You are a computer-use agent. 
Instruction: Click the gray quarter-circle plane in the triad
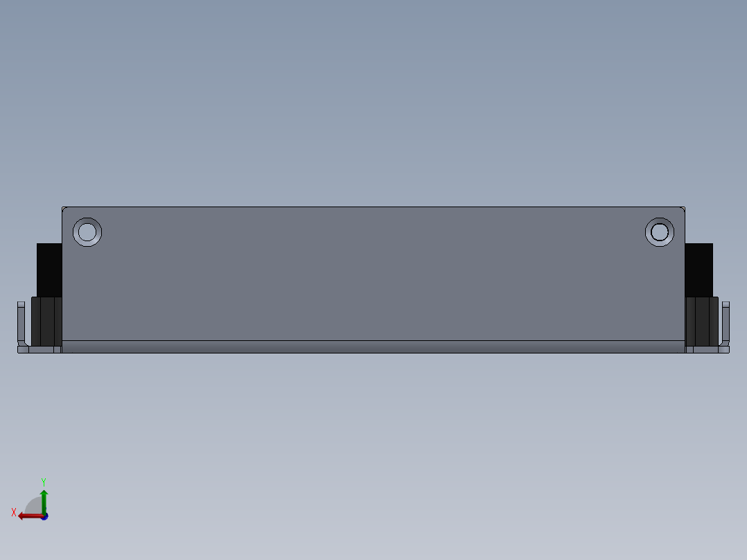point(35,506)
